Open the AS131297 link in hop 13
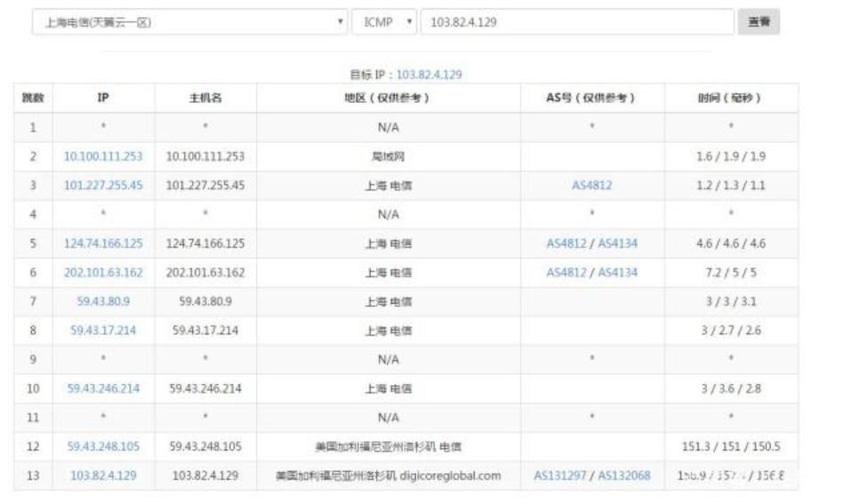The height and width of the screenshot is (504, 850). coord(560,476)
